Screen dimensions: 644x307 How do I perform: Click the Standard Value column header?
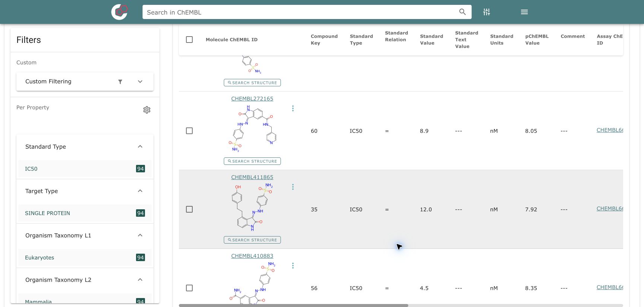click(432, 40)
